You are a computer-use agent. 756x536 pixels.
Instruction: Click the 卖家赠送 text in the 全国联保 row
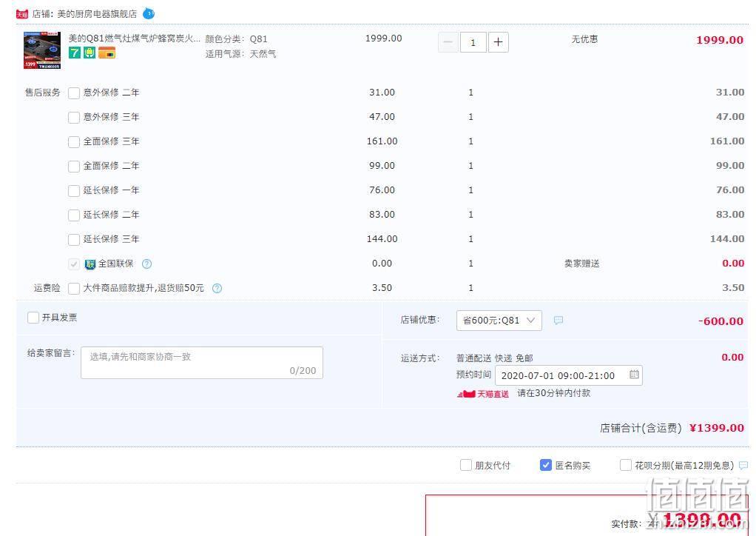tap(582, 264)
